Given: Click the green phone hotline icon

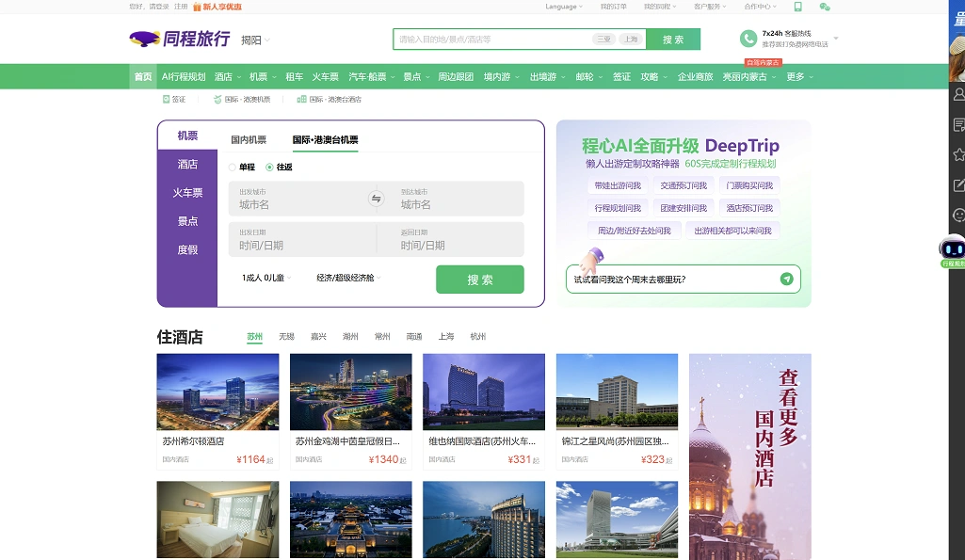Looking at the screenshot, I should [x=748, y=39].
